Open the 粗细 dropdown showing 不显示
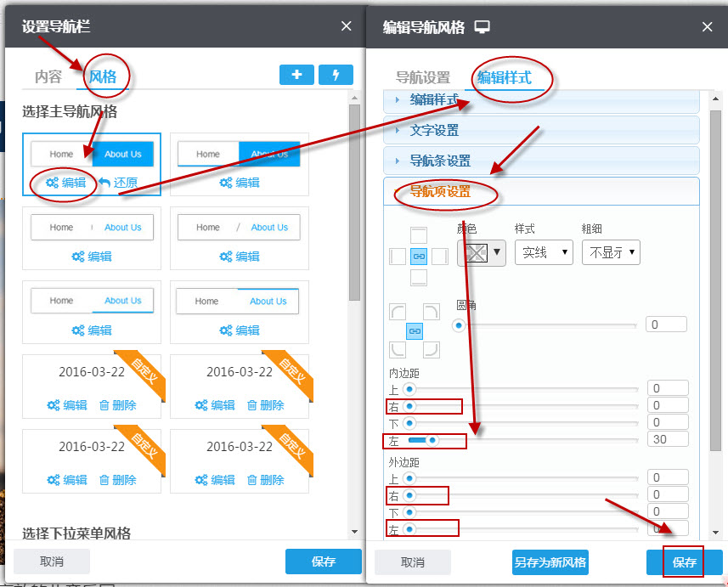 pyautogui.click(x=610, y=251)
